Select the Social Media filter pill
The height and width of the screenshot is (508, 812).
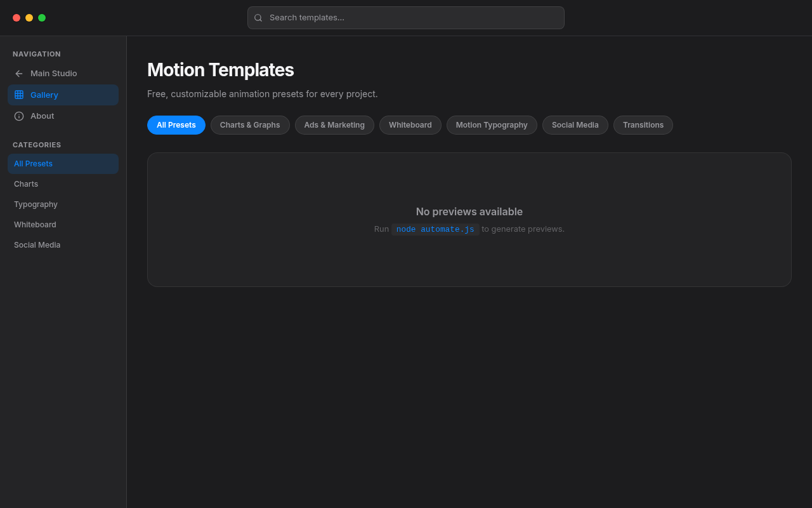pyautogui.click(x=575, y=125)
